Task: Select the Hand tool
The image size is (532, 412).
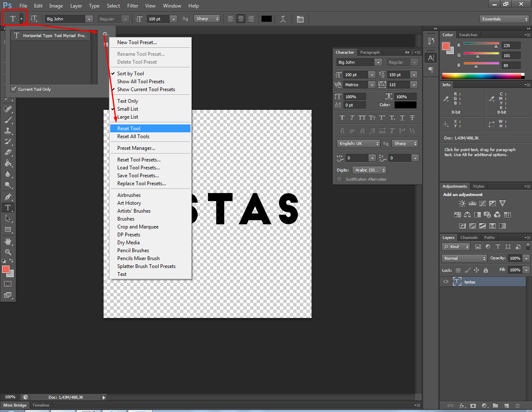Action: (8, 241)
